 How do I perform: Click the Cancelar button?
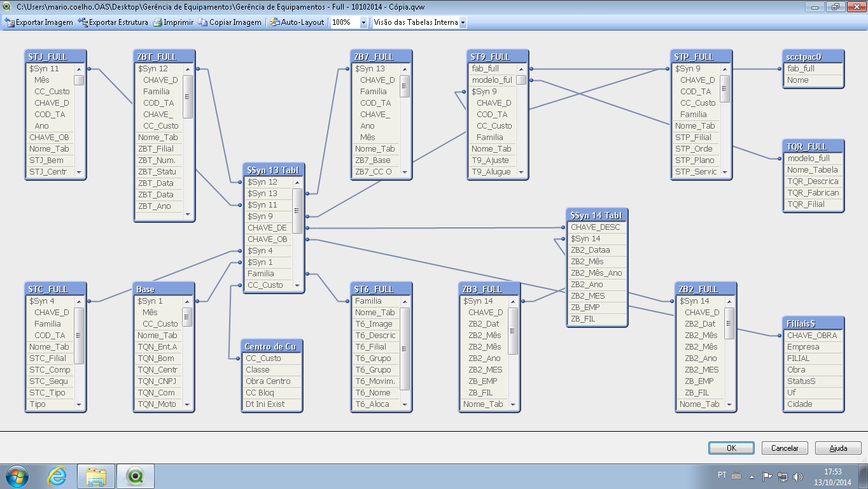[785, 448]
